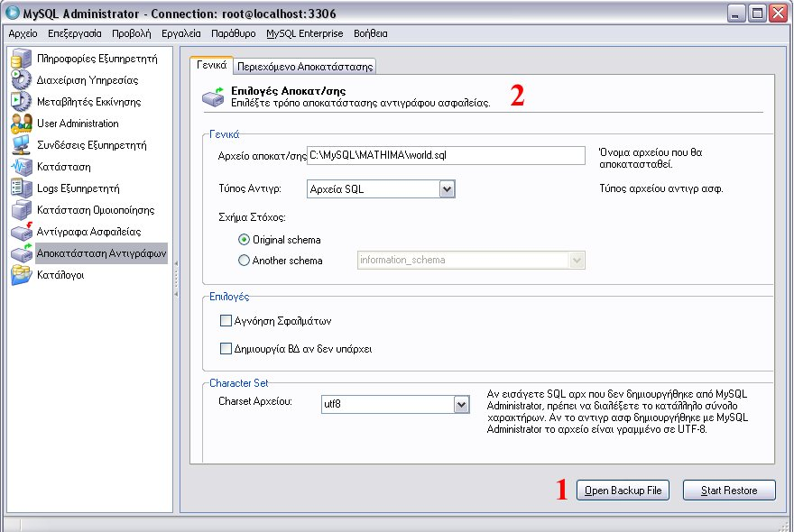Image resolution: width=794 pixels, height=532 pixels.
Task: Click the Service Control icon (Διαχείριση Υπηρεσίας)
Action: [22, 80]
